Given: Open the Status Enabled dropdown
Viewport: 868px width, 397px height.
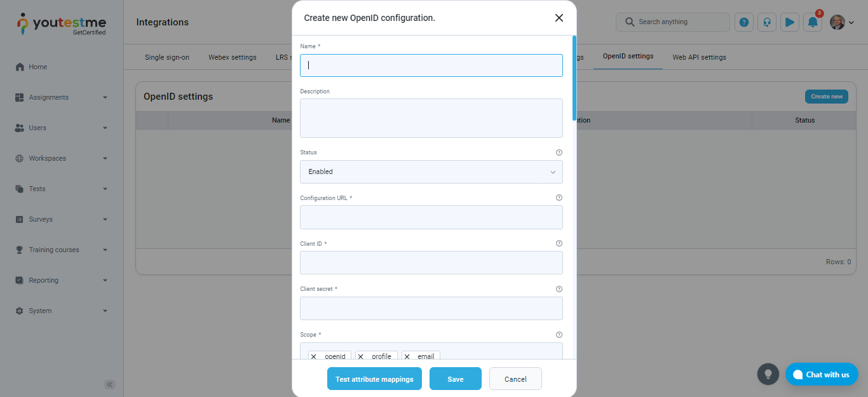Looking at the screenshot, I should (x=431, y=172).
